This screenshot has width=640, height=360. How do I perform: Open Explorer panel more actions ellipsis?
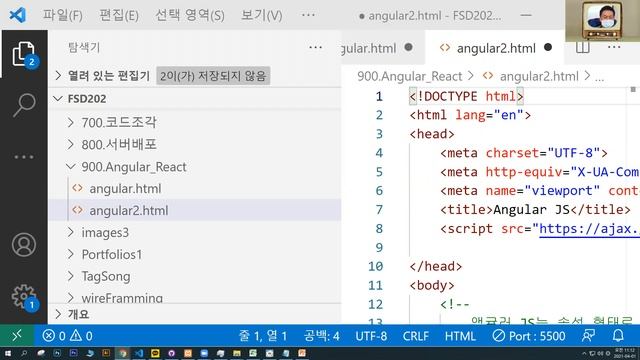(x=315, y=48)
